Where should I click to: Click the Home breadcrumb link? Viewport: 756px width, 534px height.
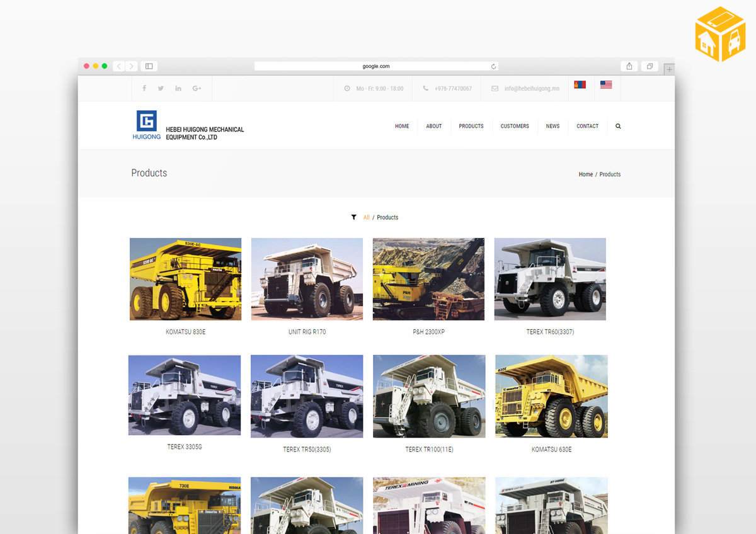(585, 174)
